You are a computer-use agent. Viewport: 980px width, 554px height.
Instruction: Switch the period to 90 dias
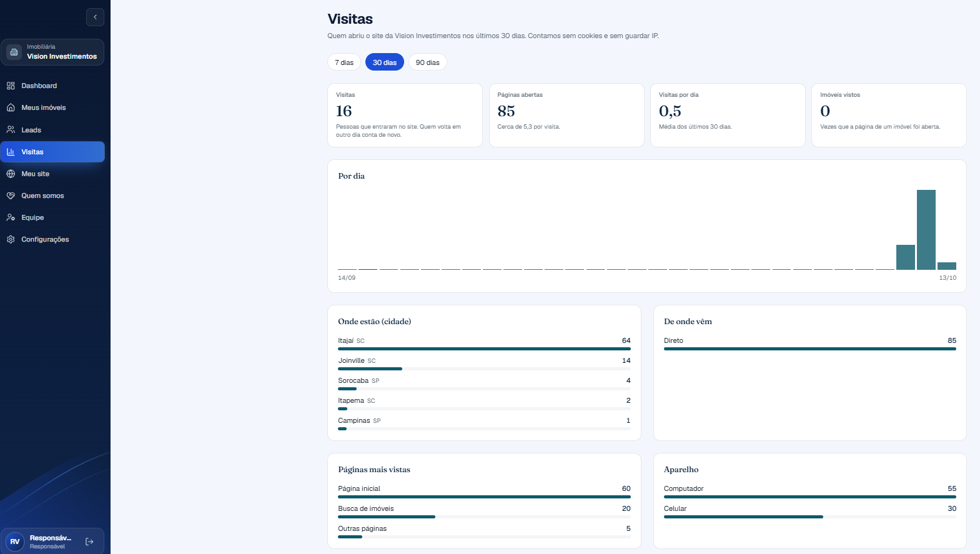pos(428,62)
